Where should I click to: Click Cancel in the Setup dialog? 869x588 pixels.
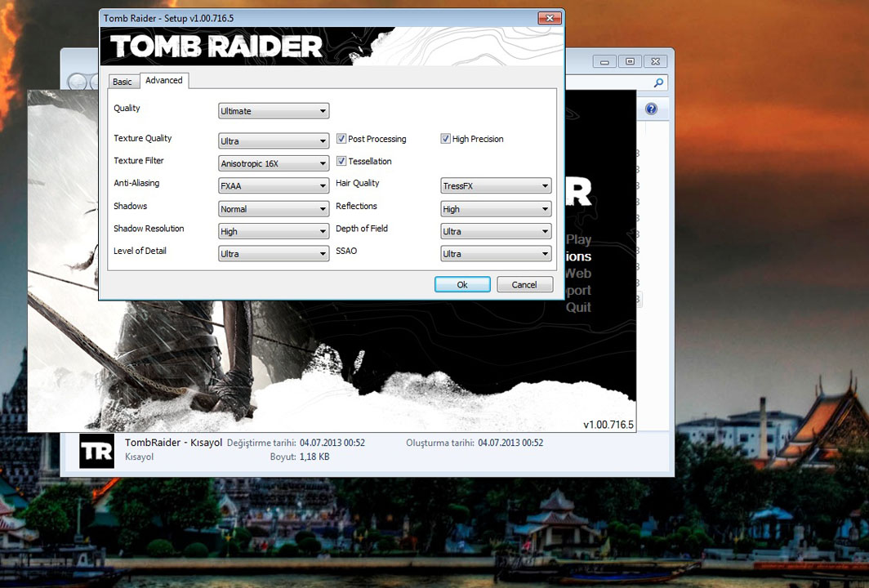click(524, 284)
